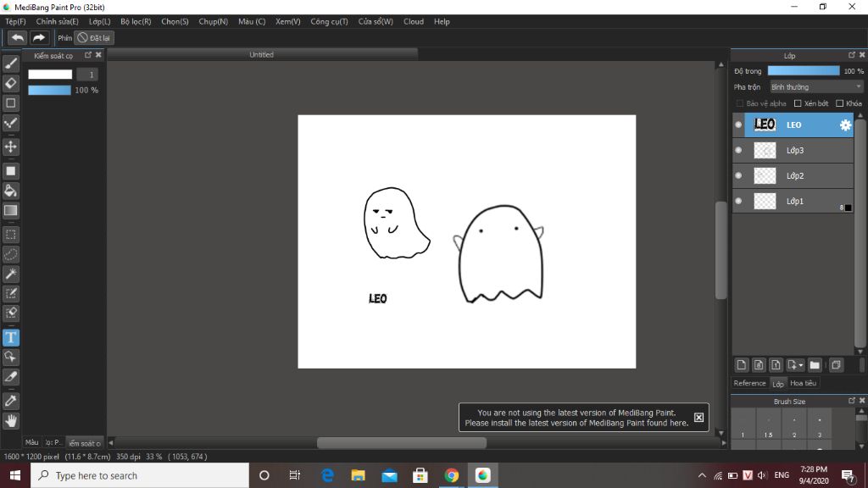Open the Chọn(S) menu
This screenshot has height=488, width=868.
coord(175,21)
